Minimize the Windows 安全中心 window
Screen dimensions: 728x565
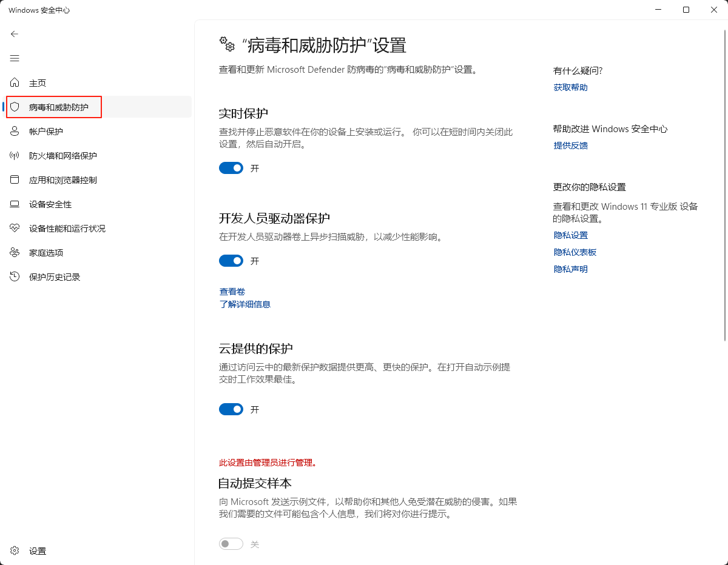(x=658, y=10)
